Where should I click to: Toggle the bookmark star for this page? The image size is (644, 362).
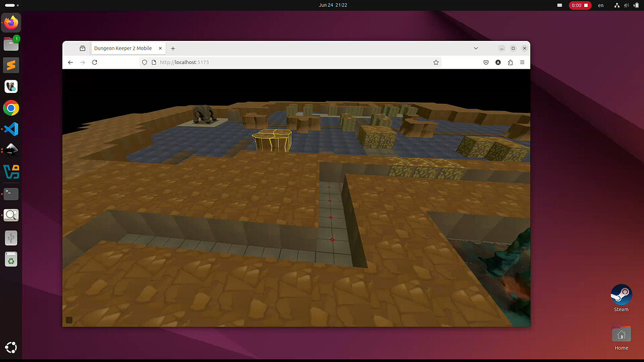click(436, 62)
